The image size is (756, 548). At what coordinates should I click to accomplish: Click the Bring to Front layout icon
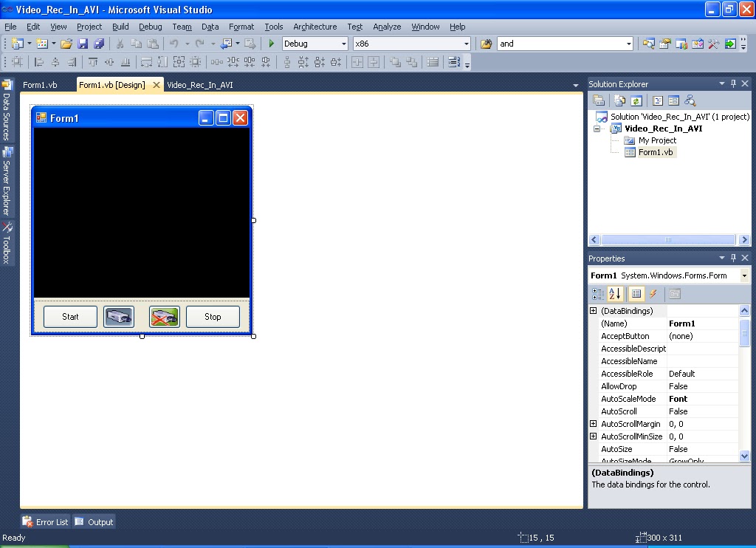[396, 62]
